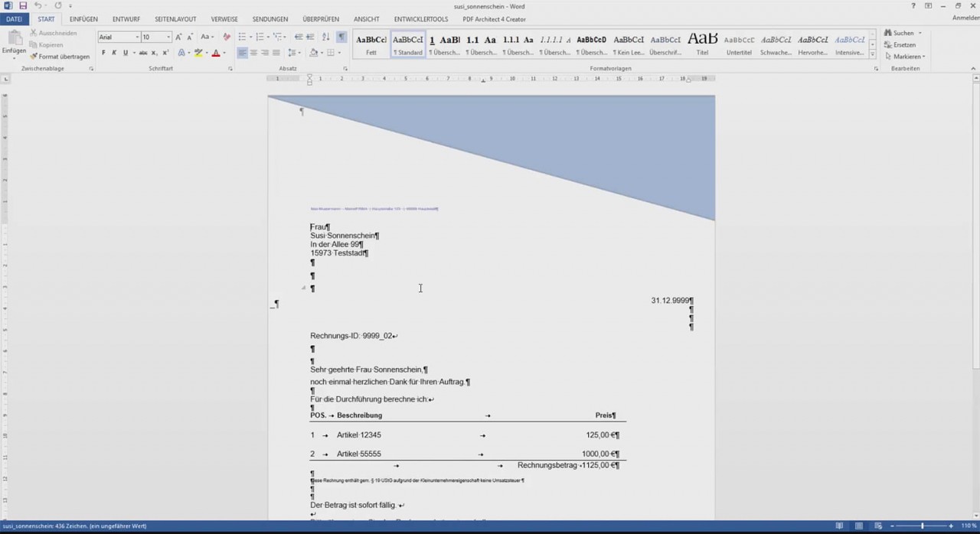Screen dimensions: 980x534
Task: Sort text alphabetically with the sort icon
Action: pyautogui.click(x=325, y=36)
